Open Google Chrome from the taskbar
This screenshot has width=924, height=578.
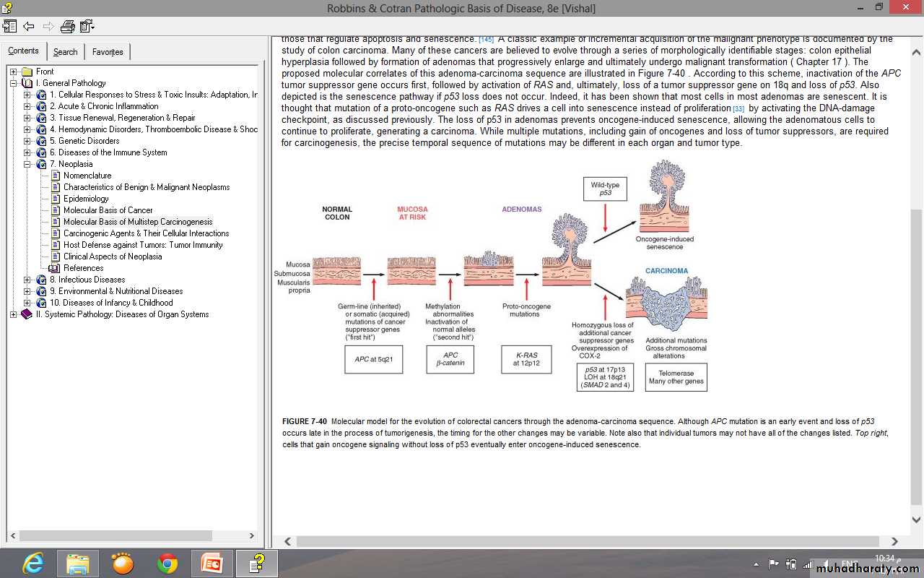click(167, 562)
